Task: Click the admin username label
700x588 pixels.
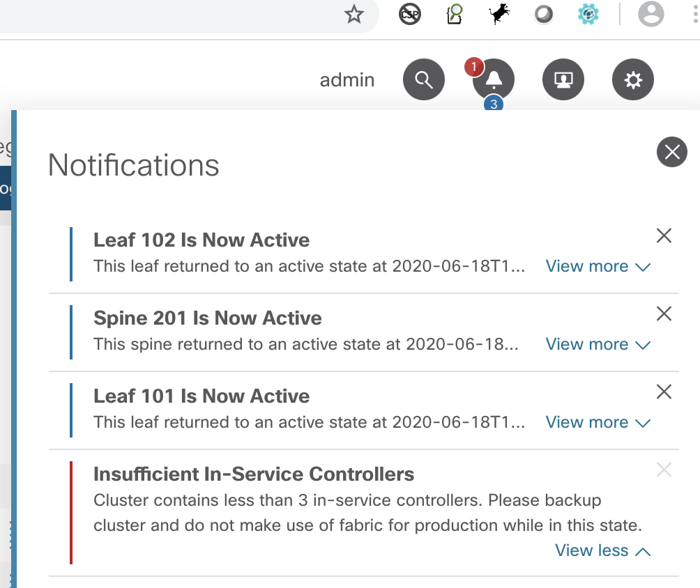Action: (347, 80)
